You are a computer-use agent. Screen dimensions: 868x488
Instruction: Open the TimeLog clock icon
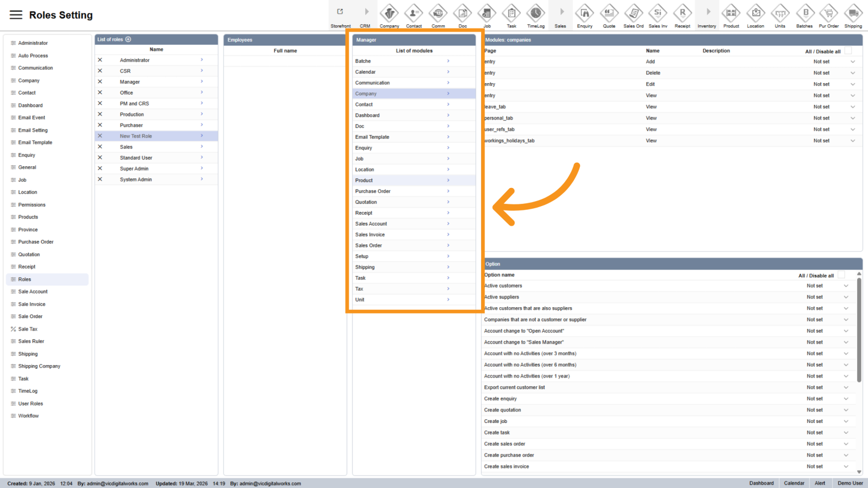click(536, 13)
